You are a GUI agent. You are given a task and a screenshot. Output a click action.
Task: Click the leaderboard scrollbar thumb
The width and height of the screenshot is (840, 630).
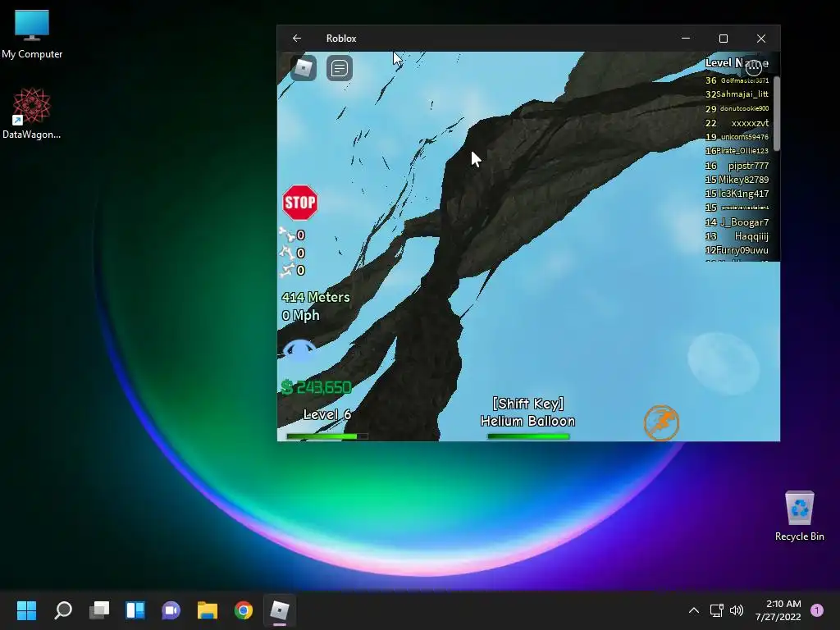click(x=777, y=113)
